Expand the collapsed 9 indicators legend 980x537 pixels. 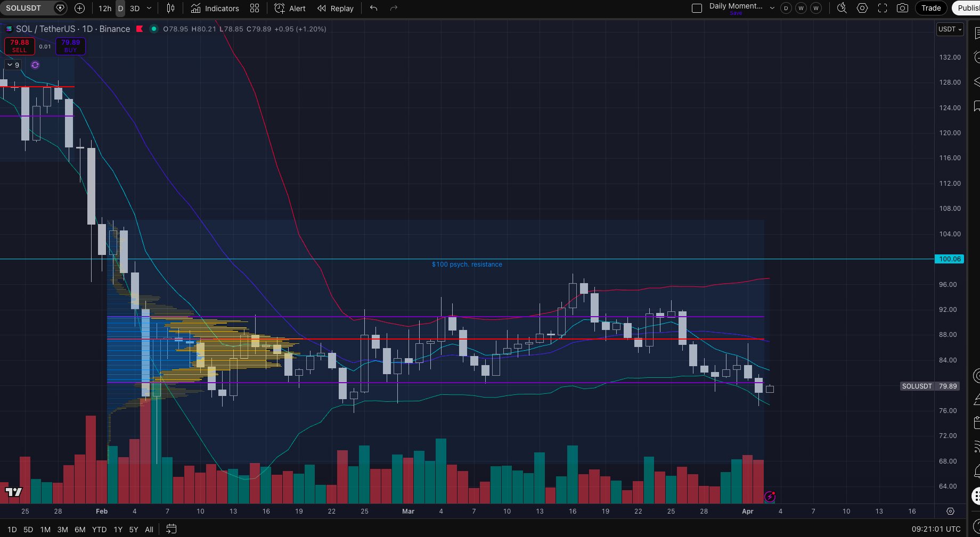click(x=13, y=65)
